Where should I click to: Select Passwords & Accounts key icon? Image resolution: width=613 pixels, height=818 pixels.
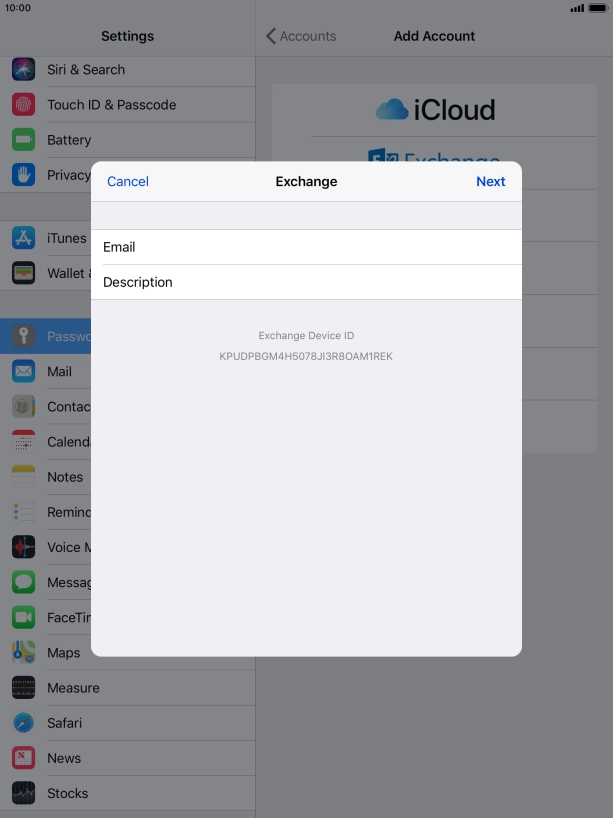tap(23, 336)
